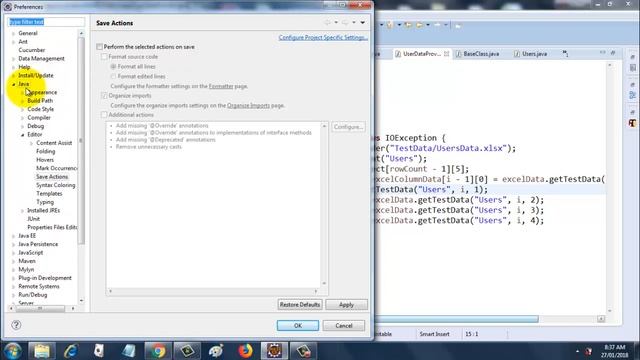Switch to the BaseClass.java tab
640x360 pixels.
coord(481,53)
